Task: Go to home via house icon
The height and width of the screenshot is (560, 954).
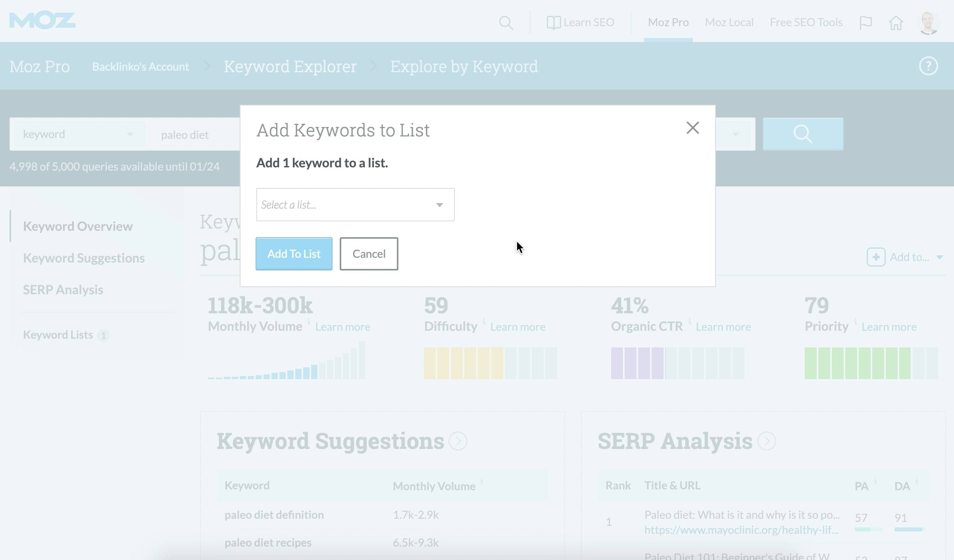Action: (896, 23)
